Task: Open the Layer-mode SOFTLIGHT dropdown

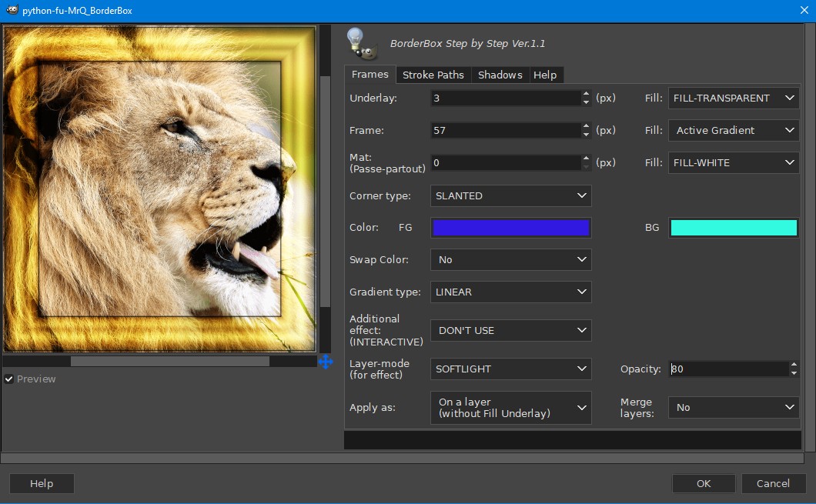Action: pos(510,369)
